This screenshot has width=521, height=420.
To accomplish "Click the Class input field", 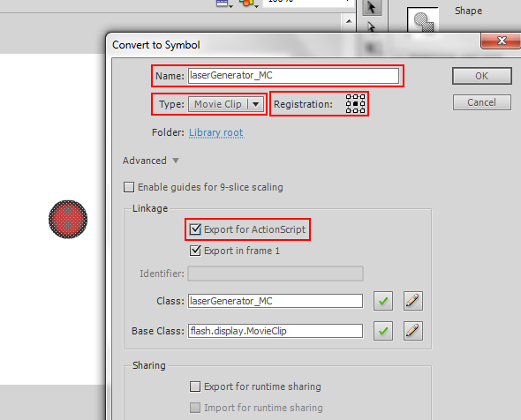I will [276, 301].
